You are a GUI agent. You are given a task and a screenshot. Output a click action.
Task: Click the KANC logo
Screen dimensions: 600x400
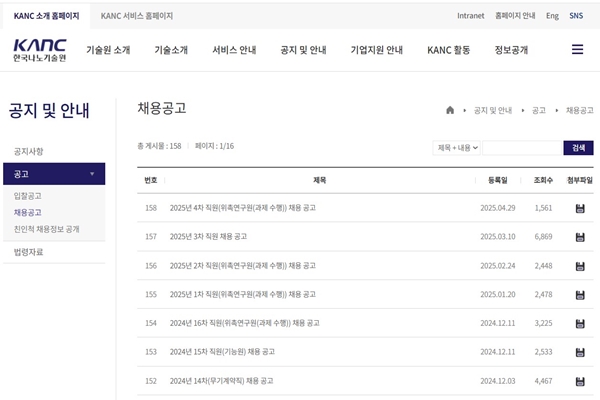[x=40, y=50]
